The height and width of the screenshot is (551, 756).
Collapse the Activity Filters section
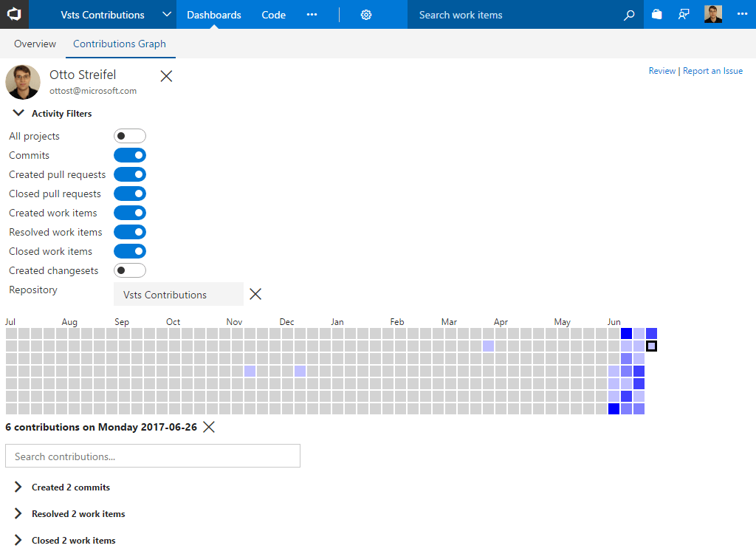tap(18, 113)
